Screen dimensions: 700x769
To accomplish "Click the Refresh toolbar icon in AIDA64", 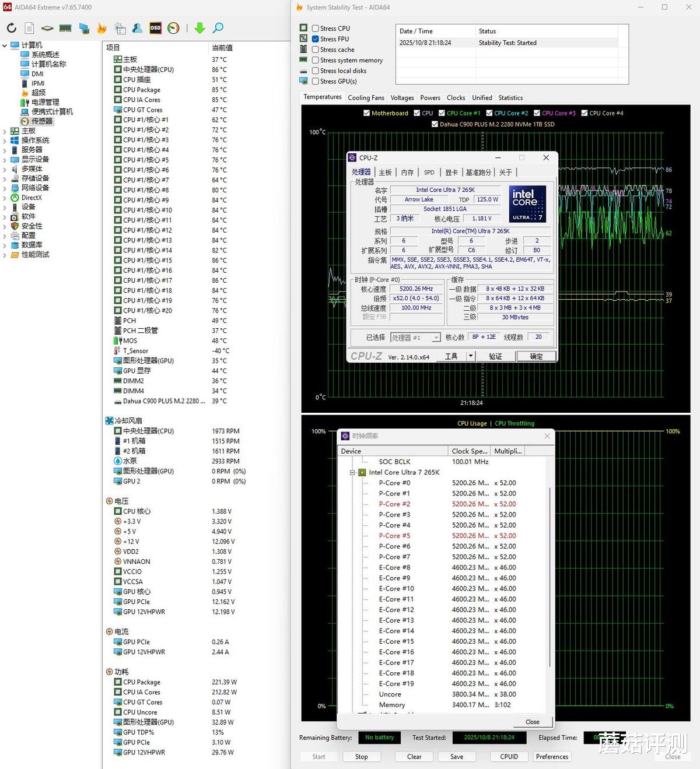I will tap(12, 28).
